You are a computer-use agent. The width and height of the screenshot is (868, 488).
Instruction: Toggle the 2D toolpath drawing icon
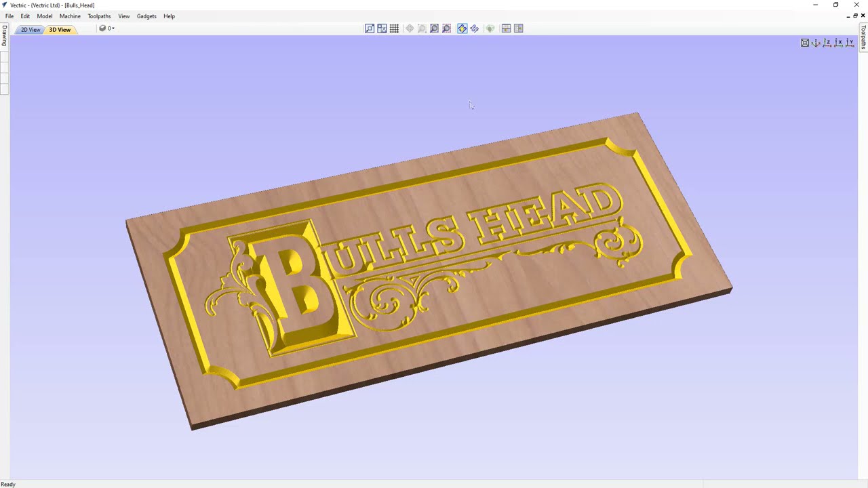(x=475, y=28)
